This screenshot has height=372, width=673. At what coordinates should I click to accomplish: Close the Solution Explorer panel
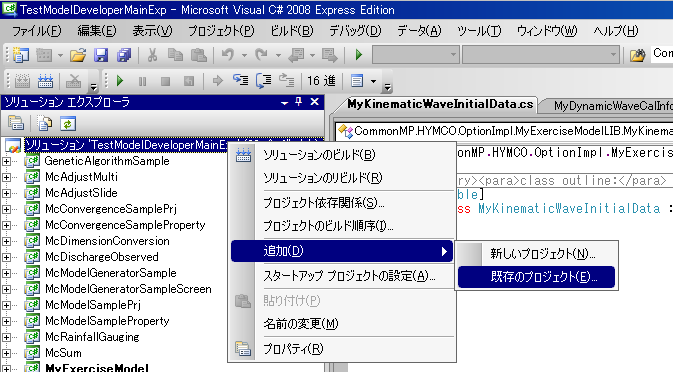click(315, 102)
